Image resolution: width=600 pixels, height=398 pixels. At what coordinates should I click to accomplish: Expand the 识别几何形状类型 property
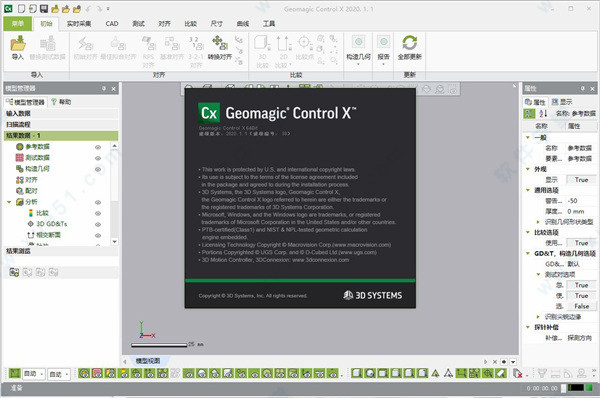(538, 222)
